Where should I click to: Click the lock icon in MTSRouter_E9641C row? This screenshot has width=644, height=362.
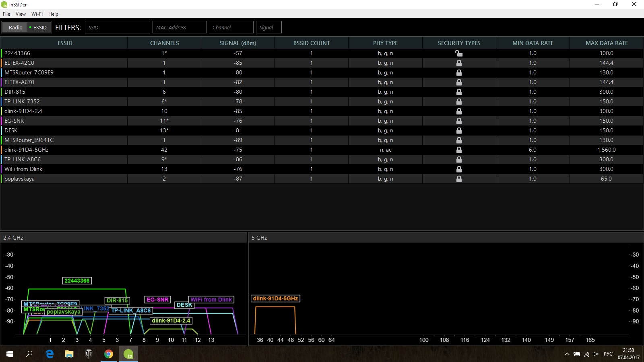(459, 140)
